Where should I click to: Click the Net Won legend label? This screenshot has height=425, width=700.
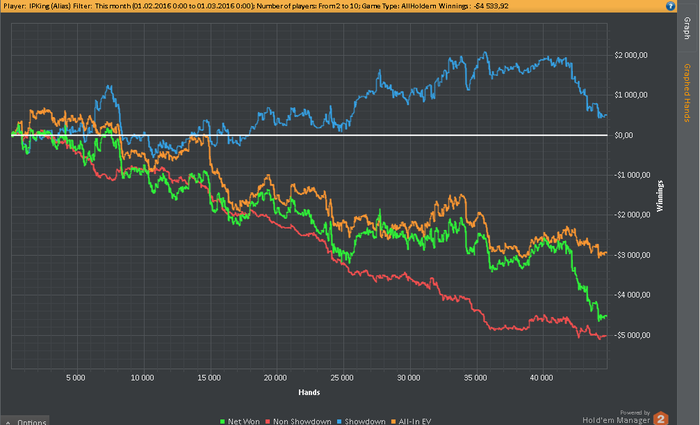coord(243,421)
